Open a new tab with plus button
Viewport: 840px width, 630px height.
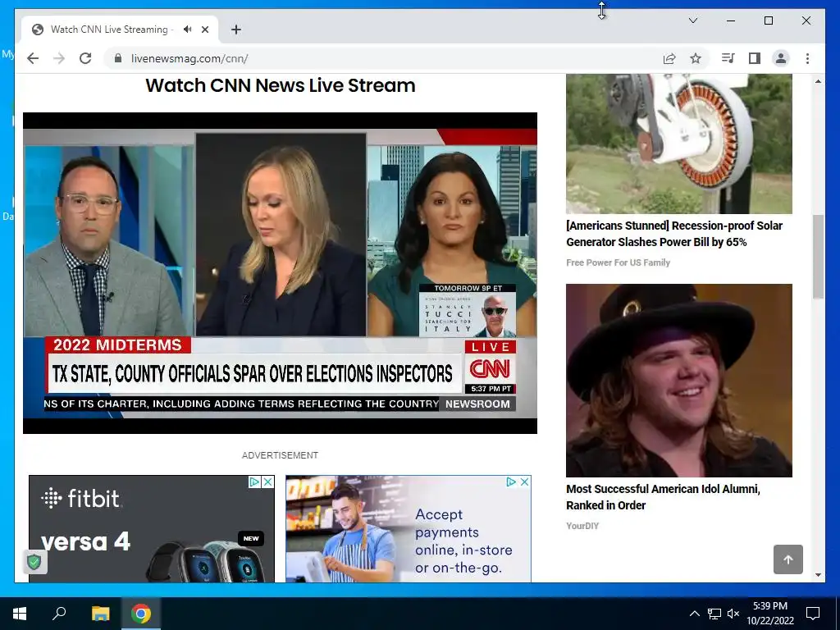pos(235,30)
